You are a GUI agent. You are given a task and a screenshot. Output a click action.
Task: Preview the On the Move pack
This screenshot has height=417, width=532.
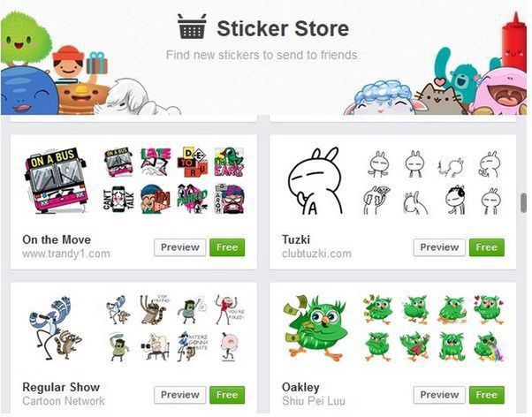click(x=179, y=247)
